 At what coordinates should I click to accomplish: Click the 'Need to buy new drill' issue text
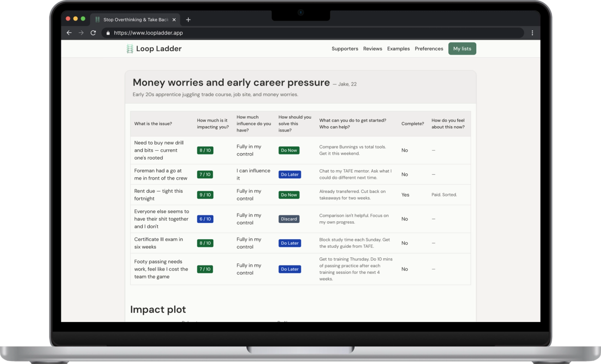click(159, 150)
